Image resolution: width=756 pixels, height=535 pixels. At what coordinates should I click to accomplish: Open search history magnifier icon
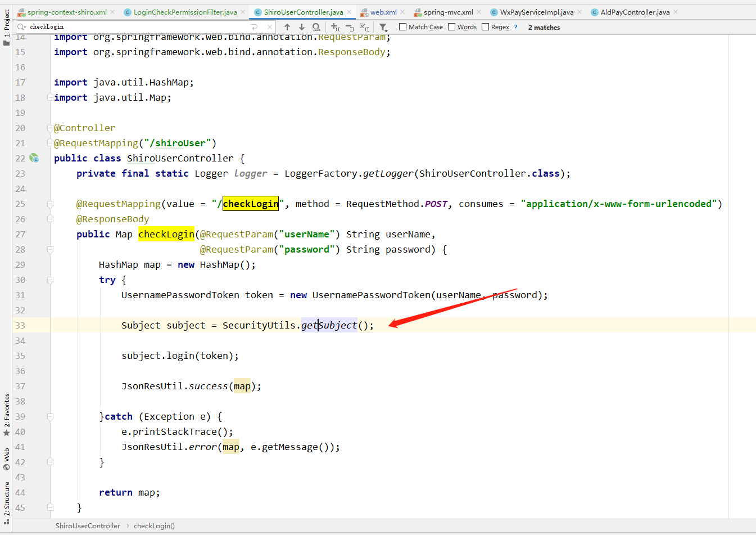click(22, 27)
